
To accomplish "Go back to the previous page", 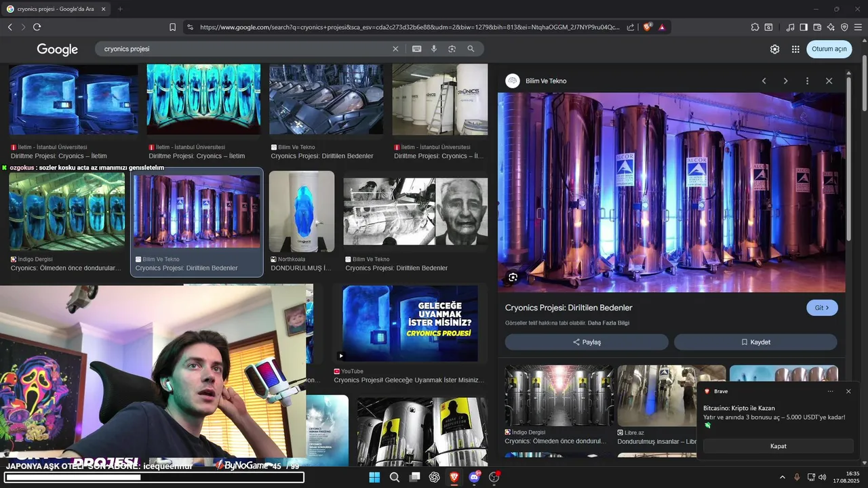I will (10, 27).
